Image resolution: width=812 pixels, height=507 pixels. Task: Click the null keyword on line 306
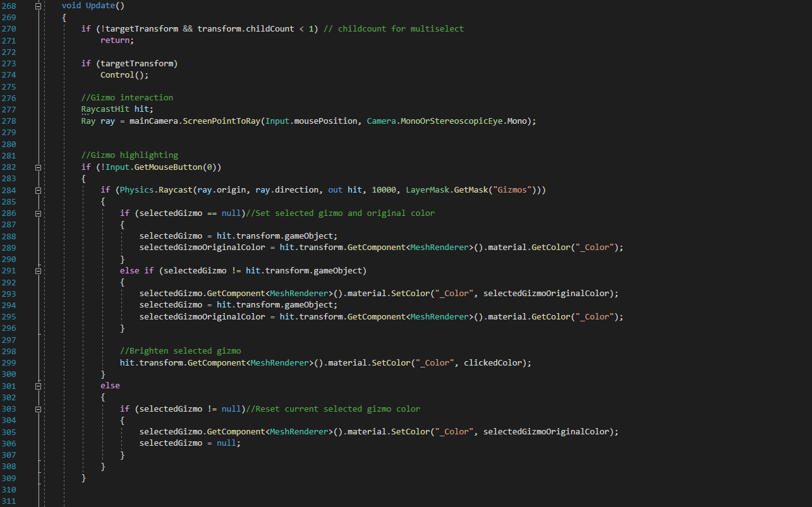coord(226,443)
